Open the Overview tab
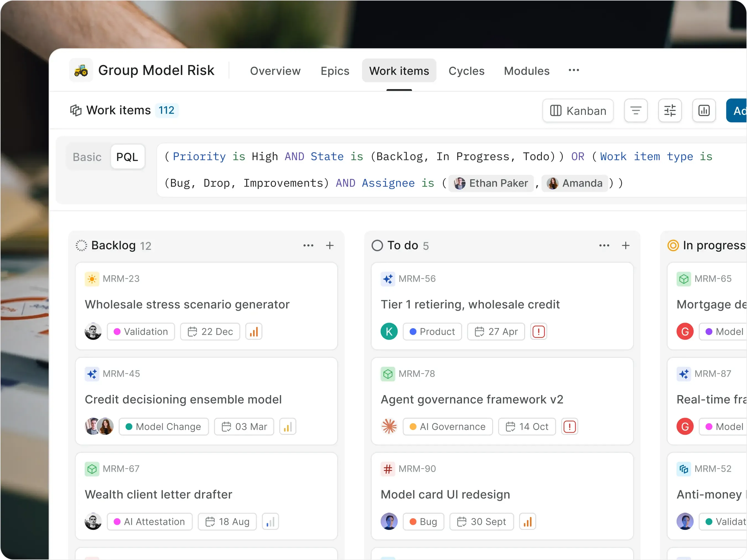 tap(275, 71)
